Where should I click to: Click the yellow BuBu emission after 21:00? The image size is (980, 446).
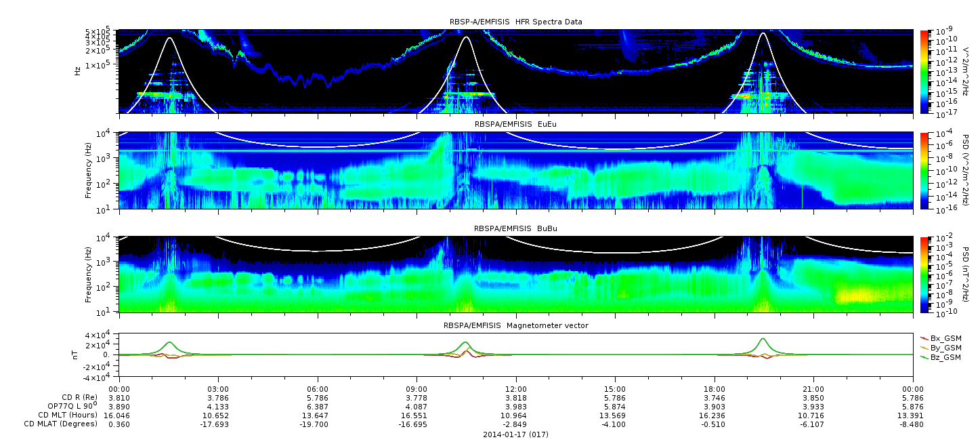874,296
